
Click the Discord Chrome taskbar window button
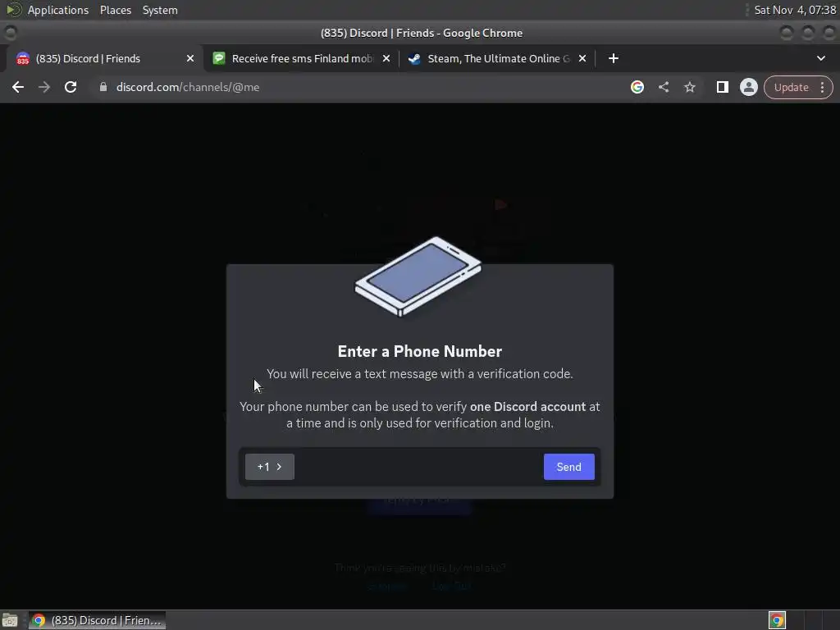[97, 620]
